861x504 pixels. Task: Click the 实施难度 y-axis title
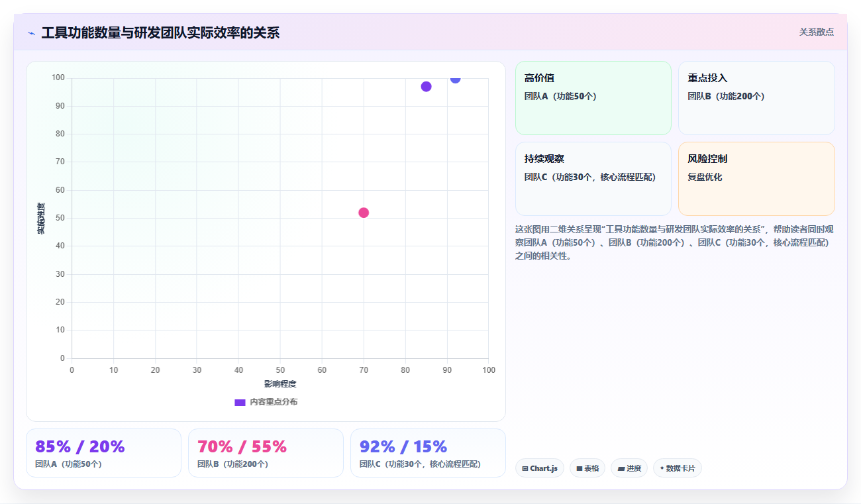click(41, 219)
